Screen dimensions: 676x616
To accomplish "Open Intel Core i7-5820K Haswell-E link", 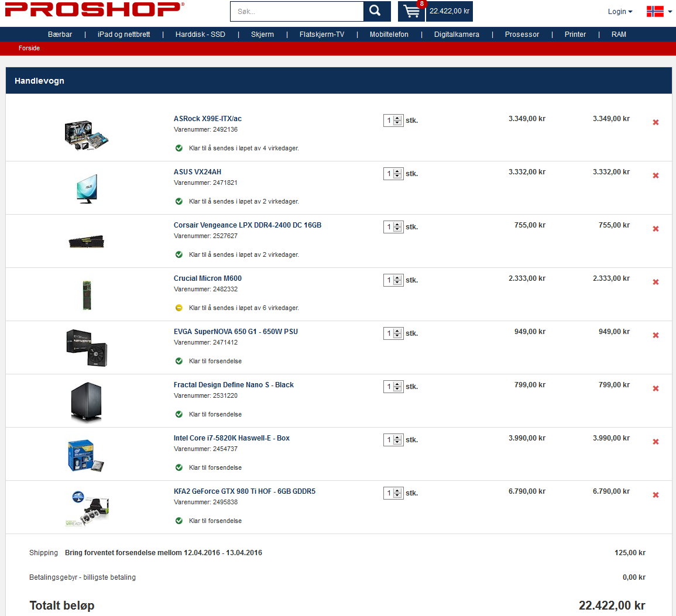I will 232,438.
